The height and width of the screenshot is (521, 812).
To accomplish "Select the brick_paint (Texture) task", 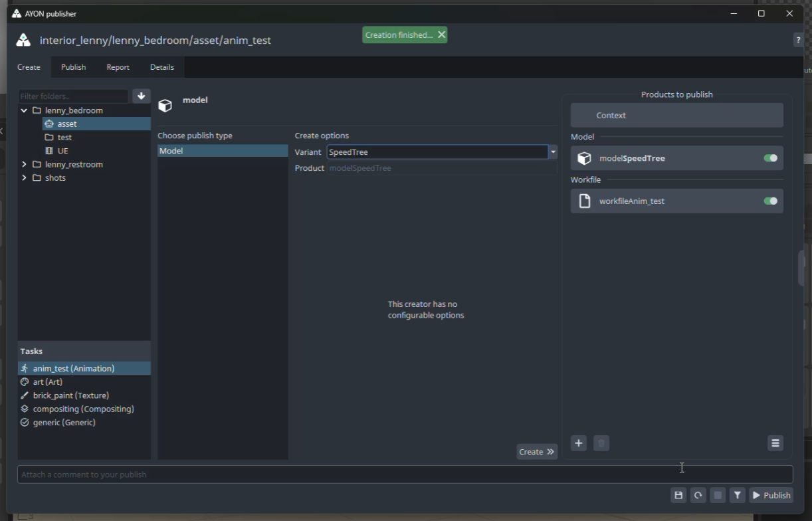I will coord(84,395).
